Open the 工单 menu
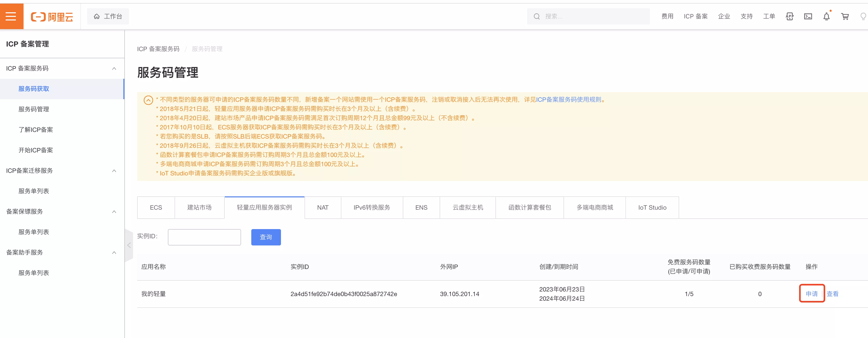The image size is (868, 338). 769,17
